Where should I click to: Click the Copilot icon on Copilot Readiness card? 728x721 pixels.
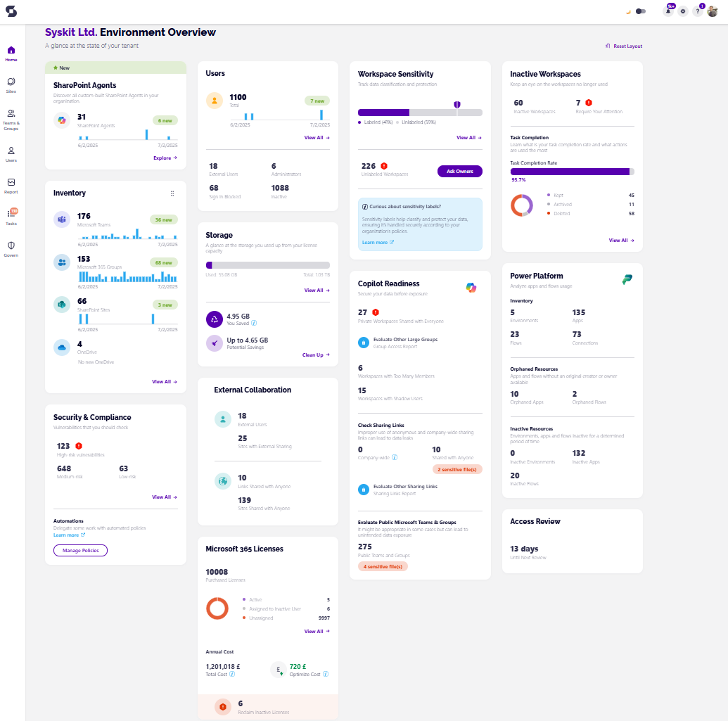coord(471,287)
